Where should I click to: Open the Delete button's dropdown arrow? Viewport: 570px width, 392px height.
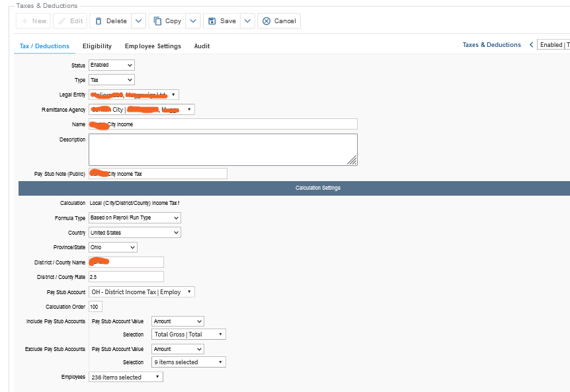138,21
